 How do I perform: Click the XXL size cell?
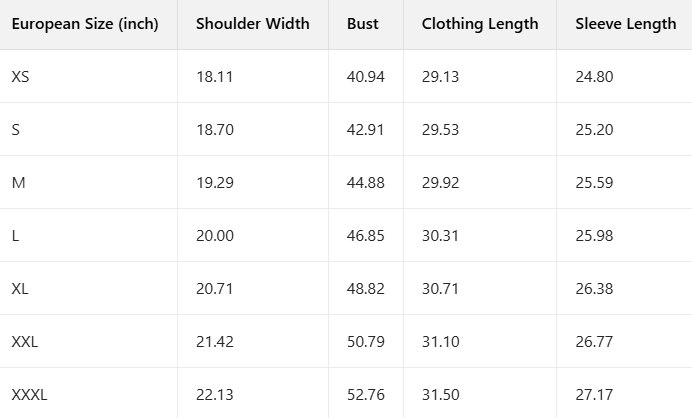[25, 342]
